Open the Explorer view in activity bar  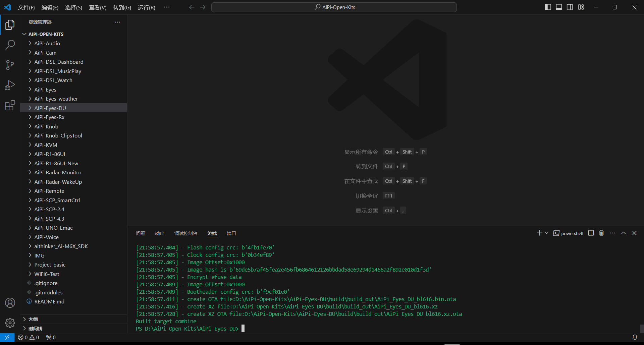pos(10,25)
